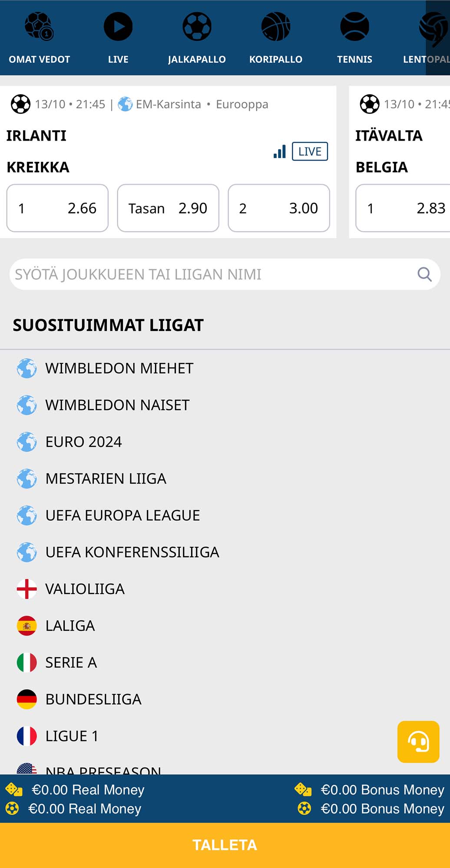Open statistics bars icon for Irlanti match
The image size is (450, 868).
pos(280,151)
